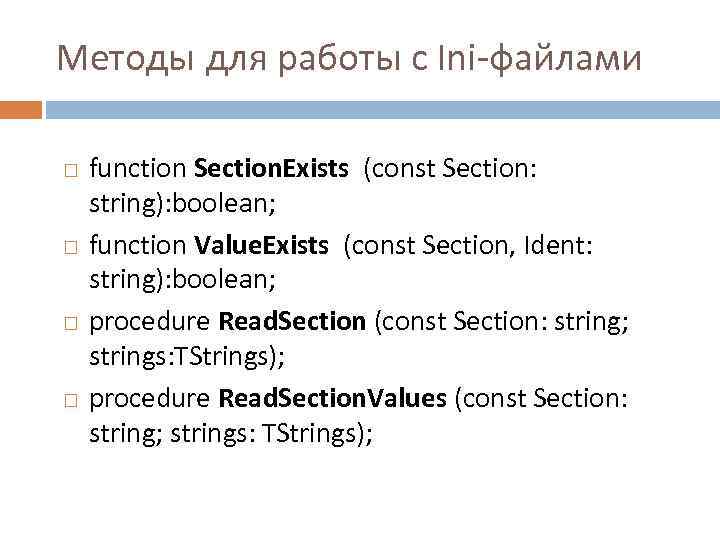Select the bullet marker before ReadSection procedure
The height and width of the screenshot is (540, 720).
coord(68,323)
